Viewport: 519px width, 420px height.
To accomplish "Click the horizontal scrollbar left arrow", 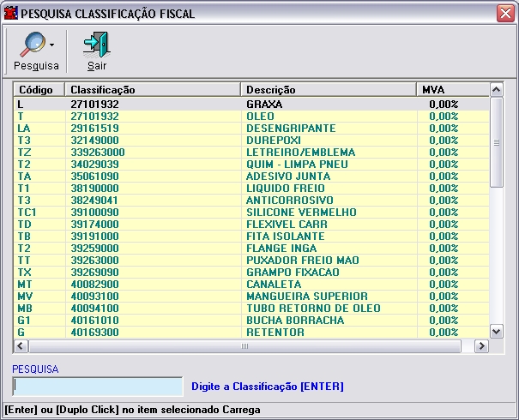I will click(21, 346).
